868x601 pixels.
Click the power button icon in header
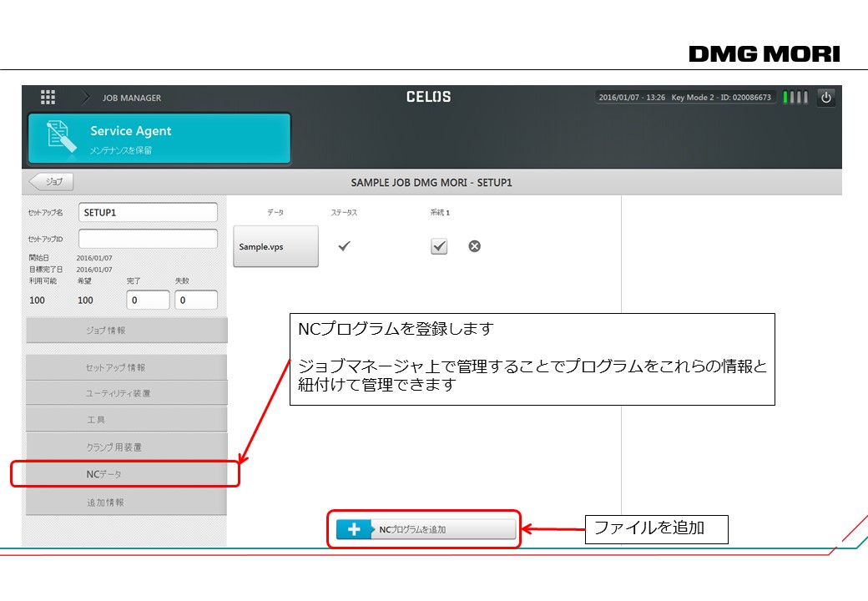[826, 98]
